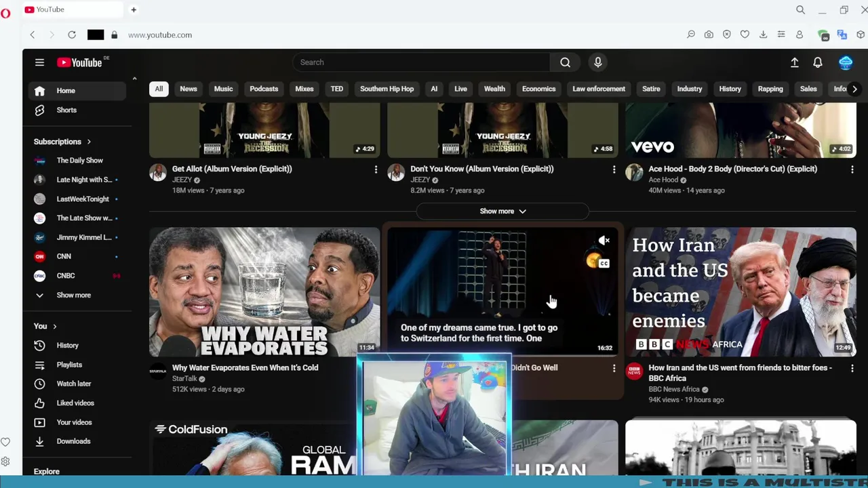The image size is (868, 488).
Task: Open the extensions cube icon
Action: pos(861,35)
